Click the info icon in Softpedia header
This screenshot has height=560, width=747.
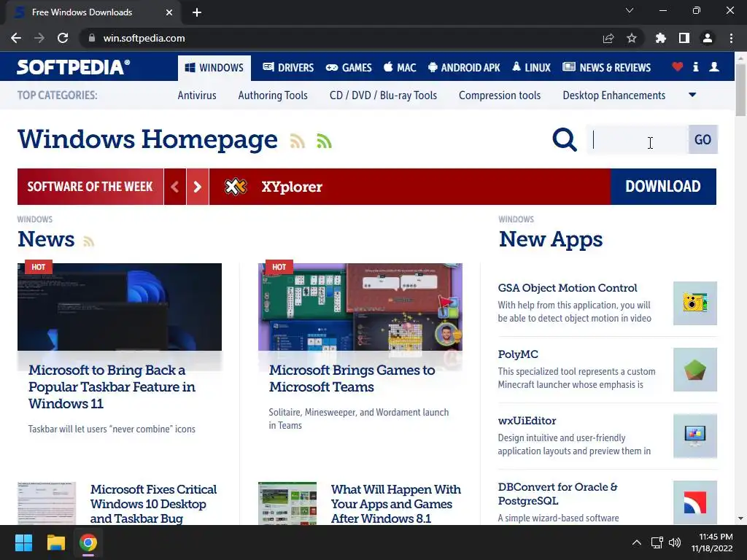tap(695, 67)
